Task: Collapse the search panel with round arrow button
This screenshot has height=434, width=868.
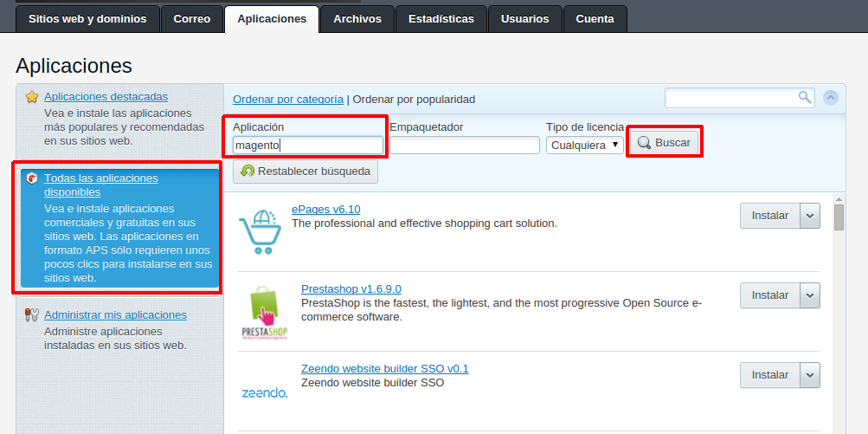Action: (x=831, y=98)
